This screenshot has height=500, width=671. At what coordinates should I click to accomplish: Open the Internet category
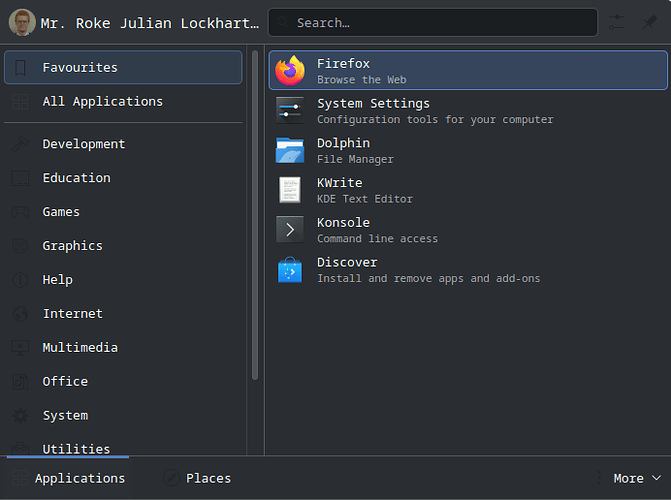point(123,314)
